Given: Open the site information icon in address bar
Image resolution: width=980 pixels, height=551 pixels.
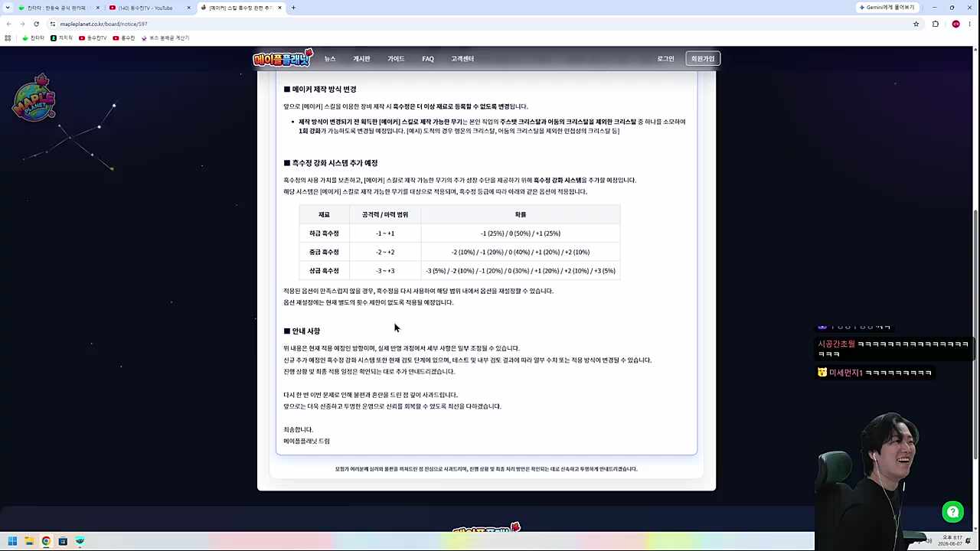Looking at the screenshot, I should (x=53, y=24).
